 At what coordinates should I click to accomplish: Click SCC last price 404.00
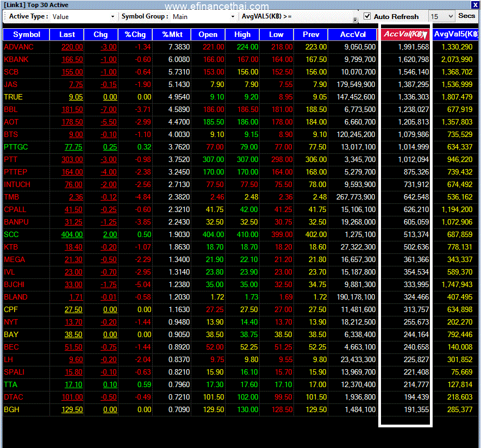coord(72,234)
